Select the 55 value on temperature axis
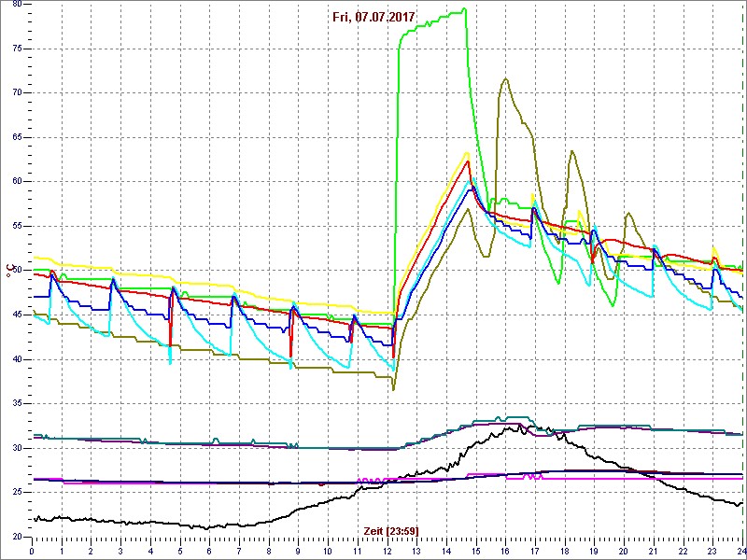The width and height of the screenshot is (747, 560). pos(18,226)
